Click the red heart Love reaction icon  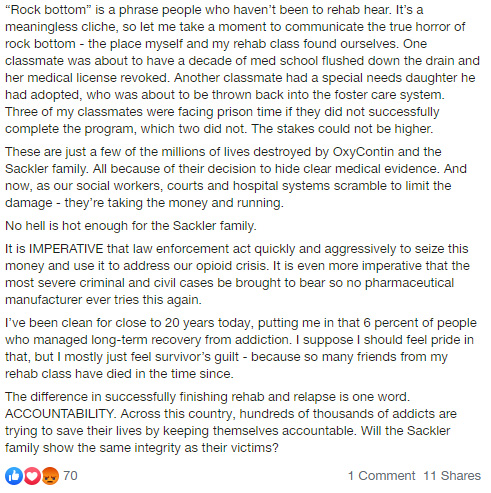tap(32, 476)
